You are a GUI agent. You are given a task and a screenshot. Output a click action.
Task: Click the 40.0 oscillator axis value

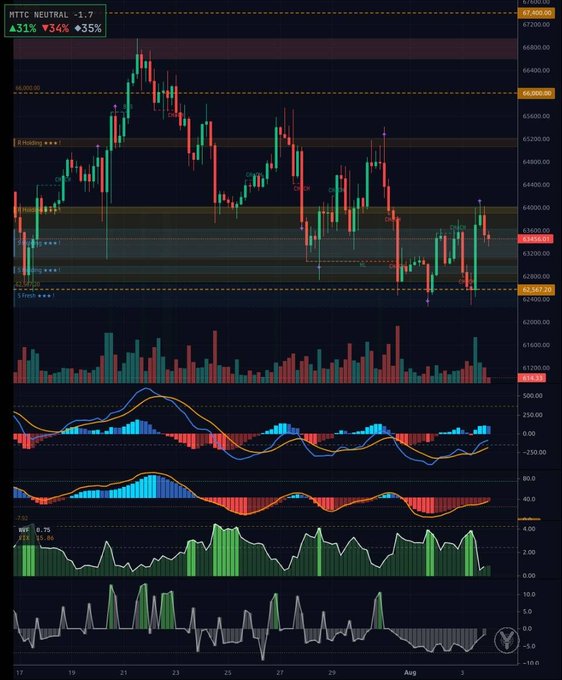click(x=529, y=499)
